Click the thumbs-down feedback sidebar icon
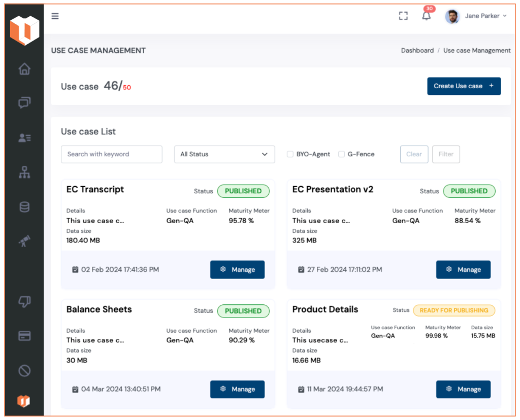Viewport: 520px width, 420px height. click(x=24, y=302)
